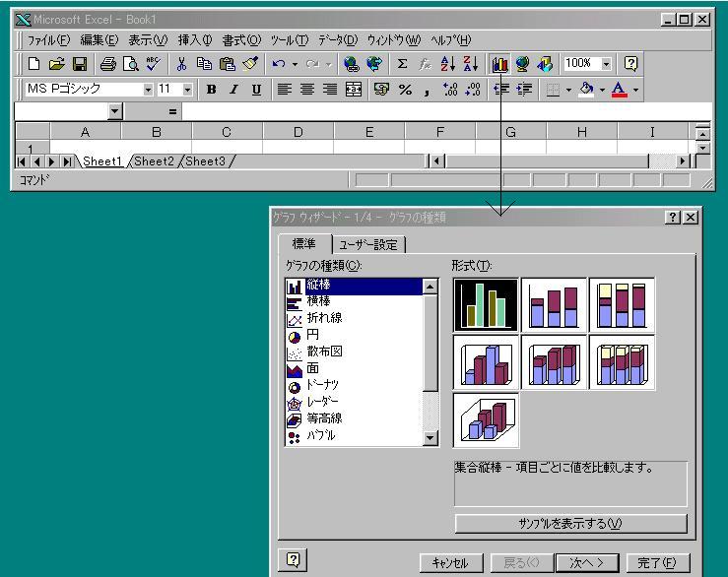Open the データ(D) menu
728x577 pixels.
tap(338, 40)
